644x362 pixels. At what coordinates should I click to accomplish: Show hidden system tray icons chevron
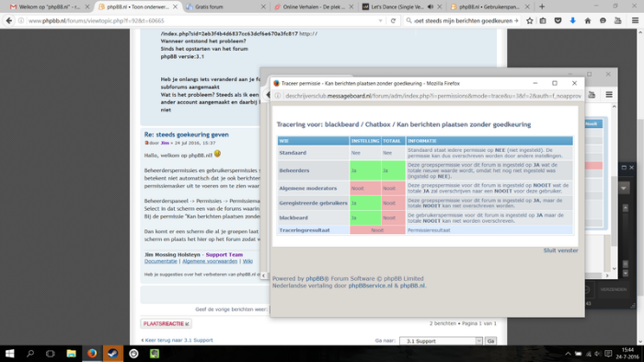click(568, 354)
